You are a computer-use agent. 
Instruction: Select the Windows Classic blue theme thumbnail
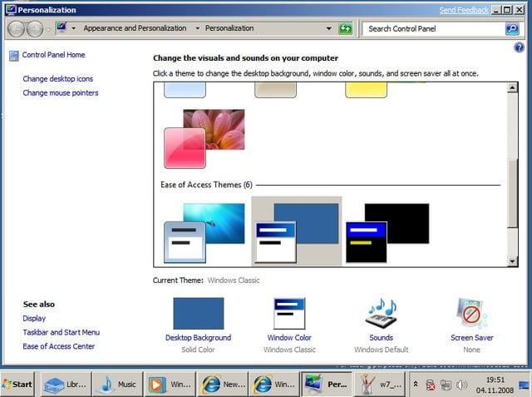point(297,233)
